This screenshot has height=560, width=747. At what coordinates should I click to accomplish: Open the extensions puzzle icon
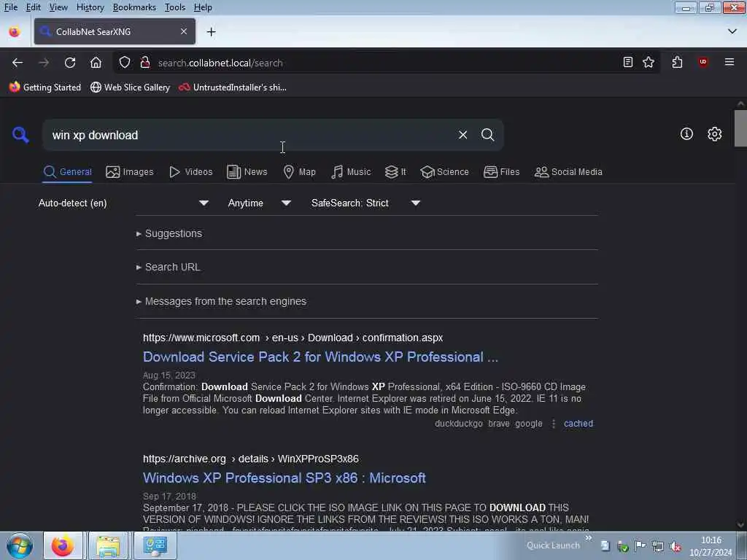coord(677,62)
